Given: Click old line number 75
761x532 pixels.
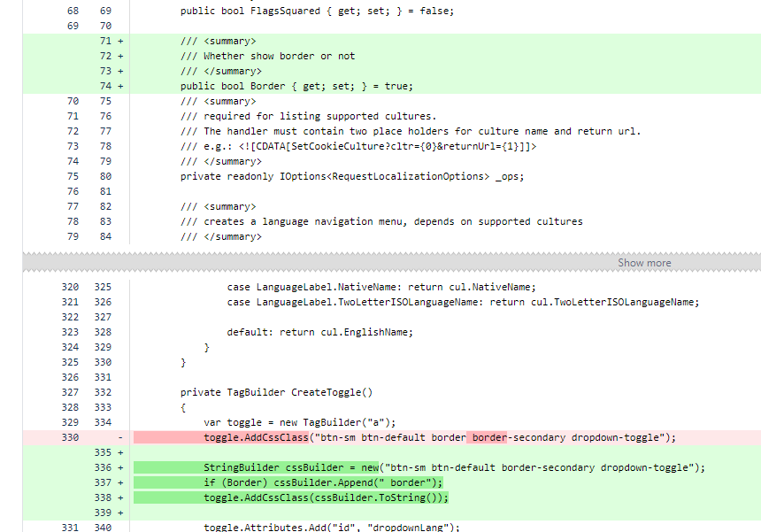Looking at the screenshot, I should click(x=73, y=176).
